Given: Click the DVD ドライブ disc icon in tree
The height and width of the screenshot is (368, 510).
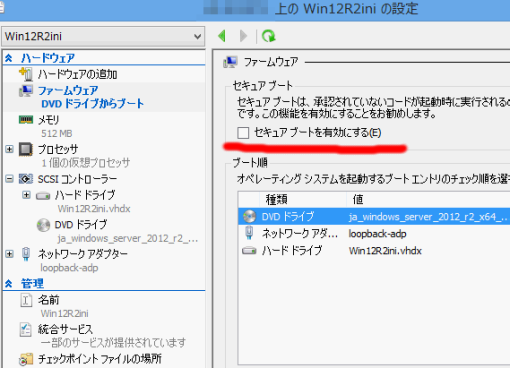Looking at the screenshot, I should pos(43,225).
